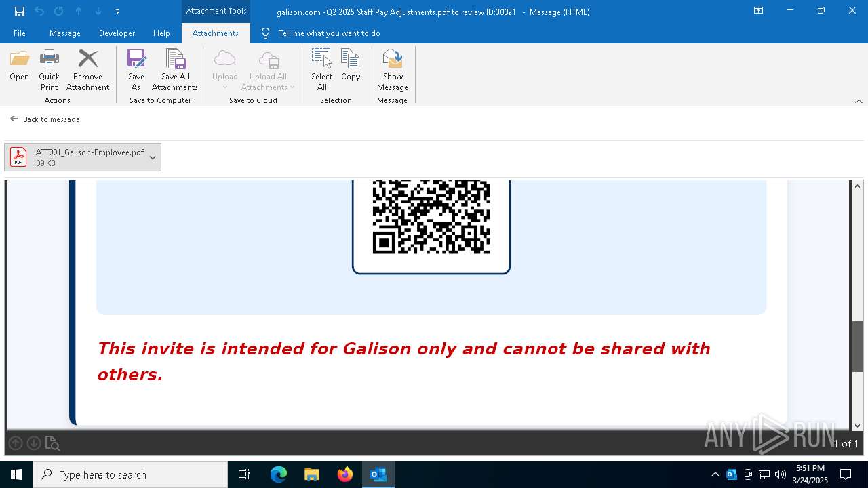Select the Attachments ribbon tab
The image size is (868, 488).
pos(216,33)
